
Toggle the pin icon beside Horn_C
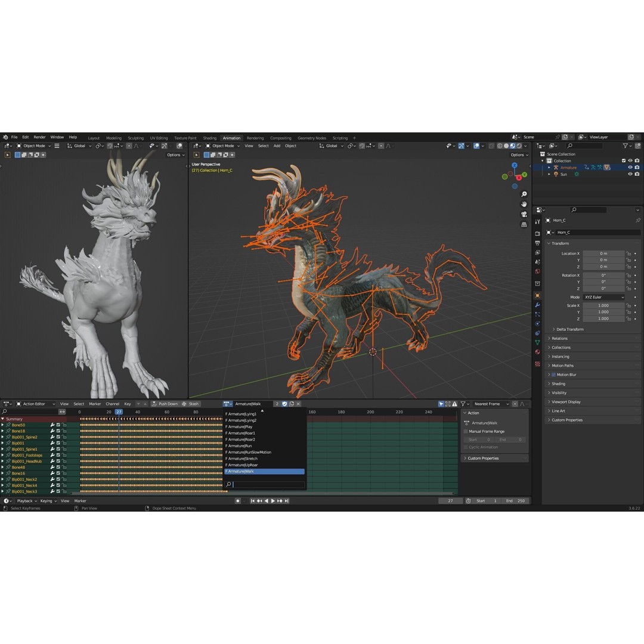click(x=638, y=220)
